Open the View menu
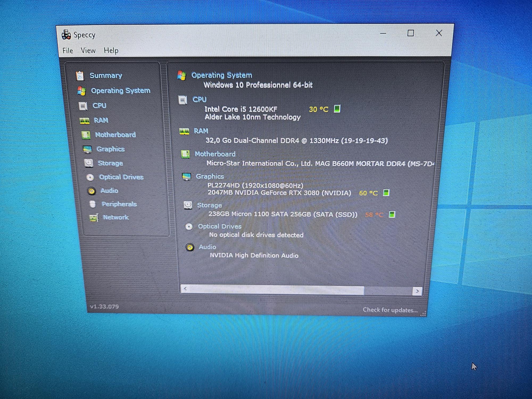 tap(88, 51)
